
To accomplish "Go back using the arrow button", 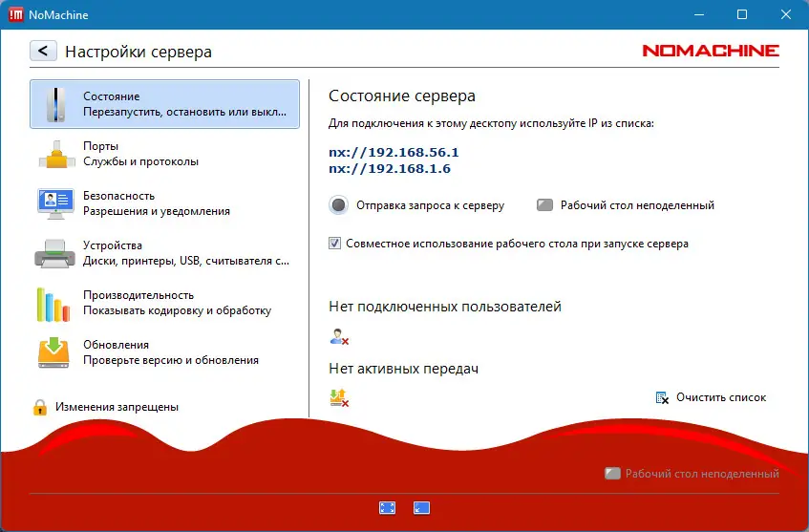I will 43,51.
